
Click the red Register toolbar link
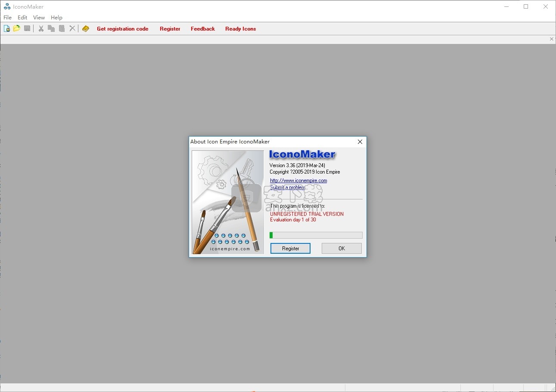tap(170, 29)
